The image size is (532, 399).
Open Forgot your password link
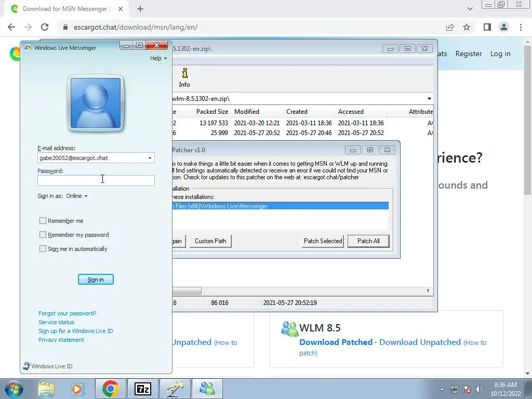[67, 313]
